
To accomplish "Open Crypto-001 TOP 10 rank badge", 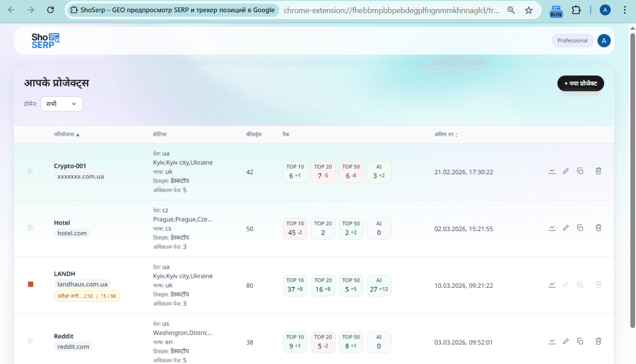I will 295,172.
